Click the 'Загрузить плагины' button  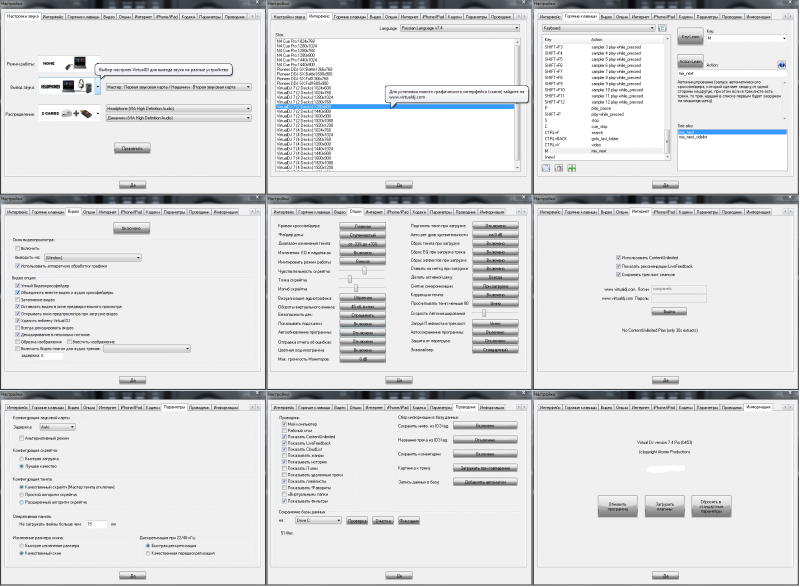pos(664,506)
